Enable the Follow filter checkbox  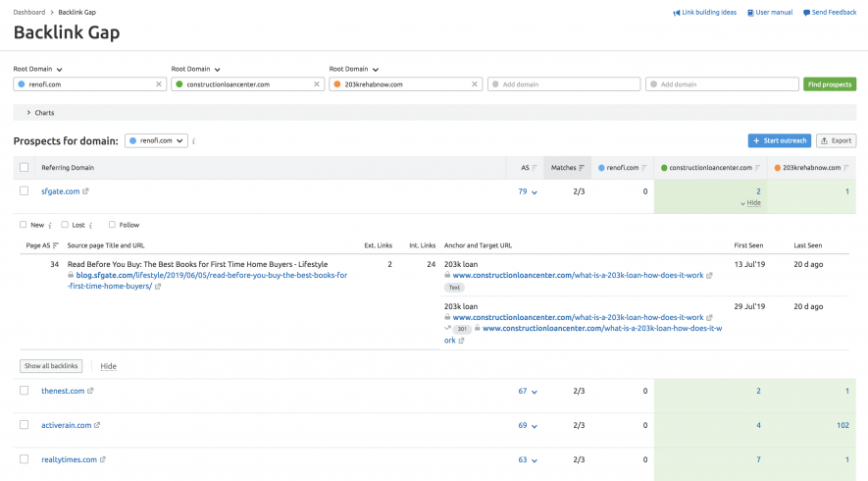(112, 225)
